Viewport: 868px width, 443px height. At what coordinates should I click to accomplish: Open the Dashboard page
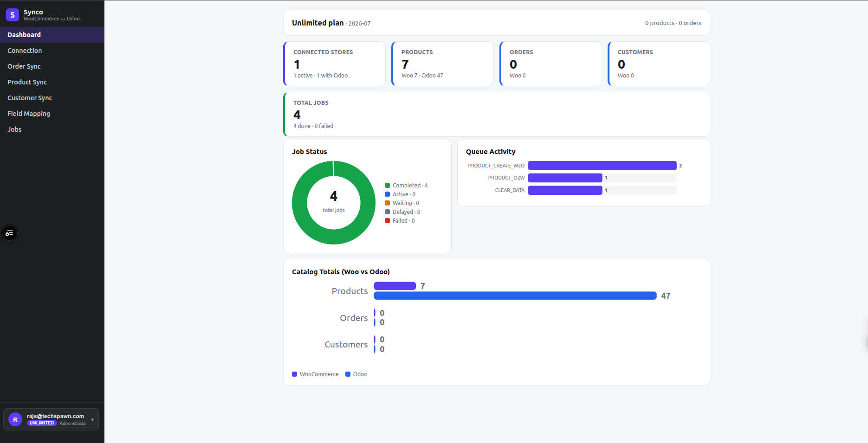click(x=52, y=35)
